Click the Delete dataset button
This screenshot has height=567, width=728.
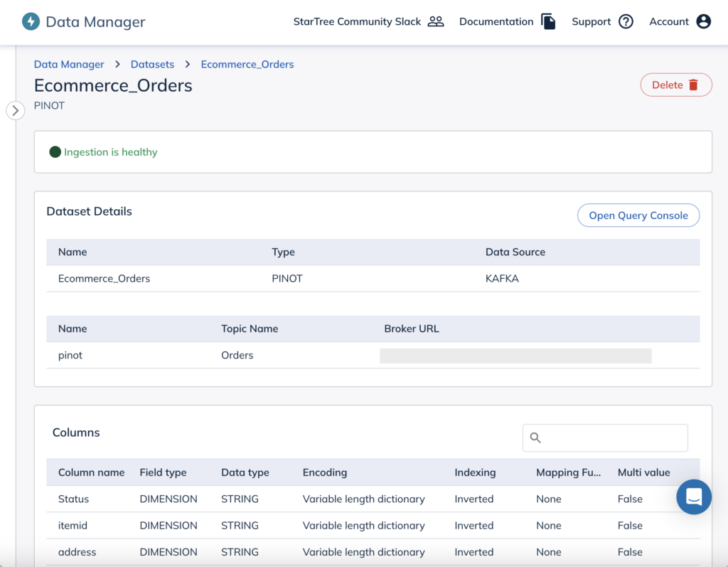tap(675, 85)
